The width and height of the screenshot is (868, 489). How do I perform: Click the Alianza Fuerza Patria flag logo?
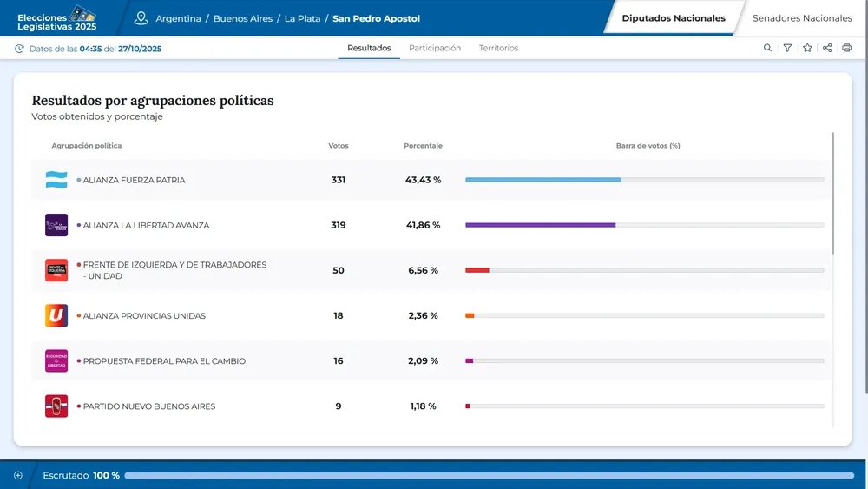[x=56, y=180]
